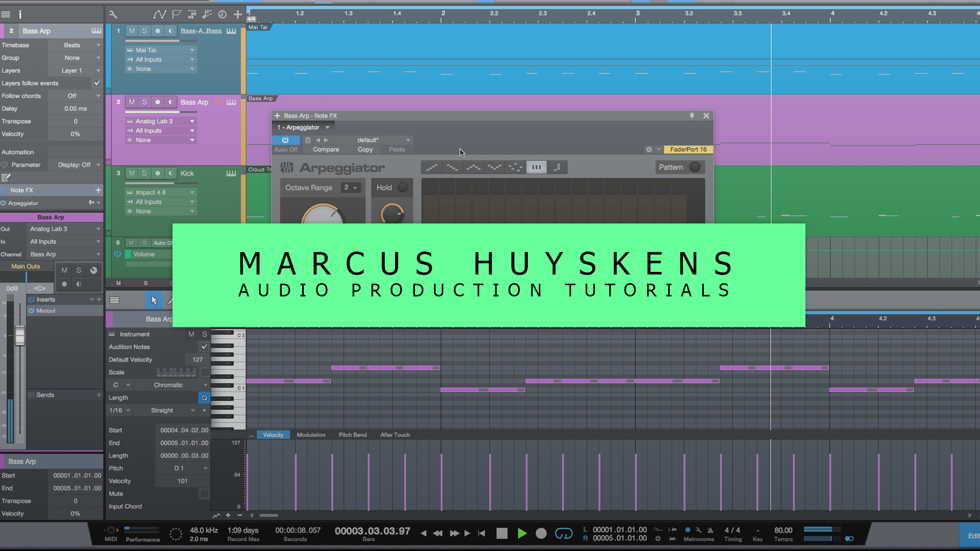
Task: Solo the Bass Arp track
Action: (144, 102)
